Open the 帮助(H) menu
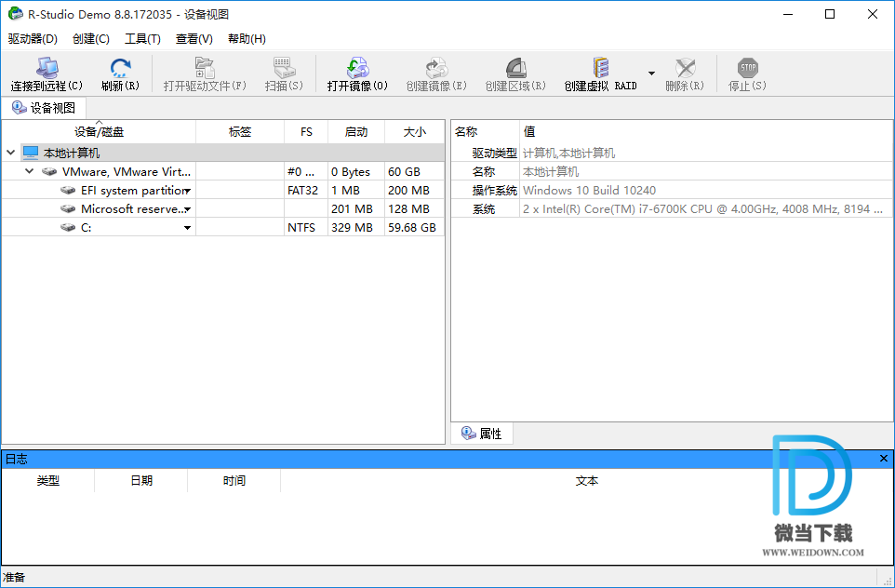This screenshot has height=588, width=895. (x=247, y=39)
